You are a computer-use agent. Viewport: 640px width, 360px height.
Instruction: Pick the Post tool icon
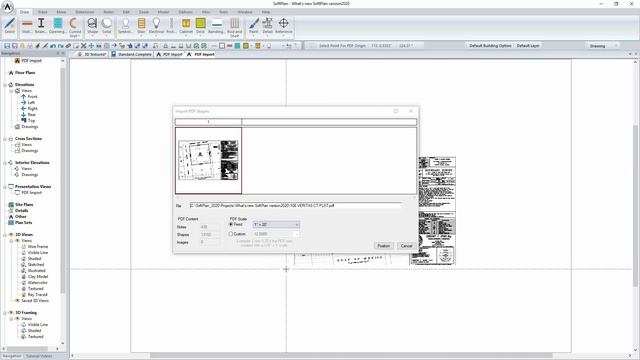click(171, 25)
